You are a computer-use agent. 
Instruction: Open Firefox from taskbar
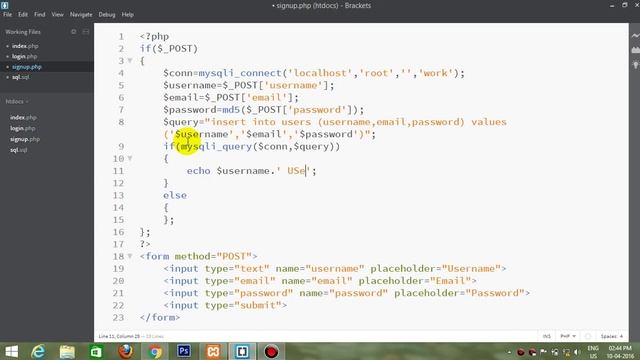126,351
